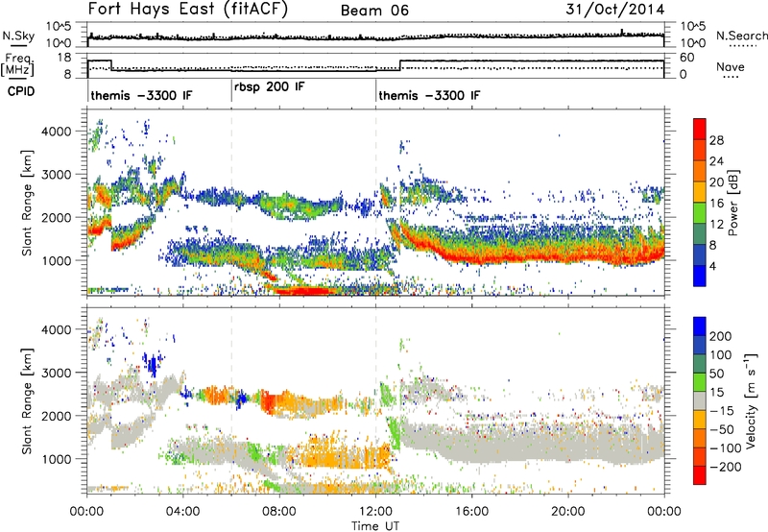Pick the red top segment of Power colorbar
Image resolution: width=768 pixels, height=532 pixels.
[700, 129]
